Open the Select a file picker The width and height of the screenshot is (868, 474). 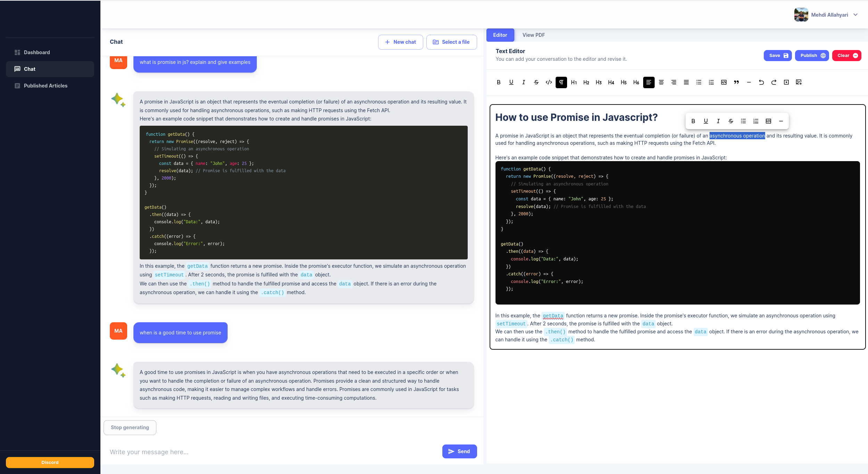451,42
